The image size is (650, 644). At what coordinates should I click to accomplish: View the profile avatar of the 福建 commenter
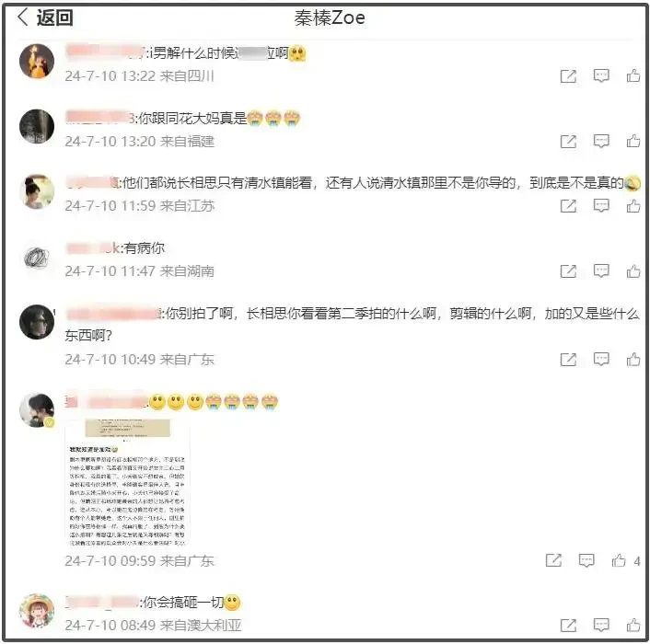click(x=37, y=126)
